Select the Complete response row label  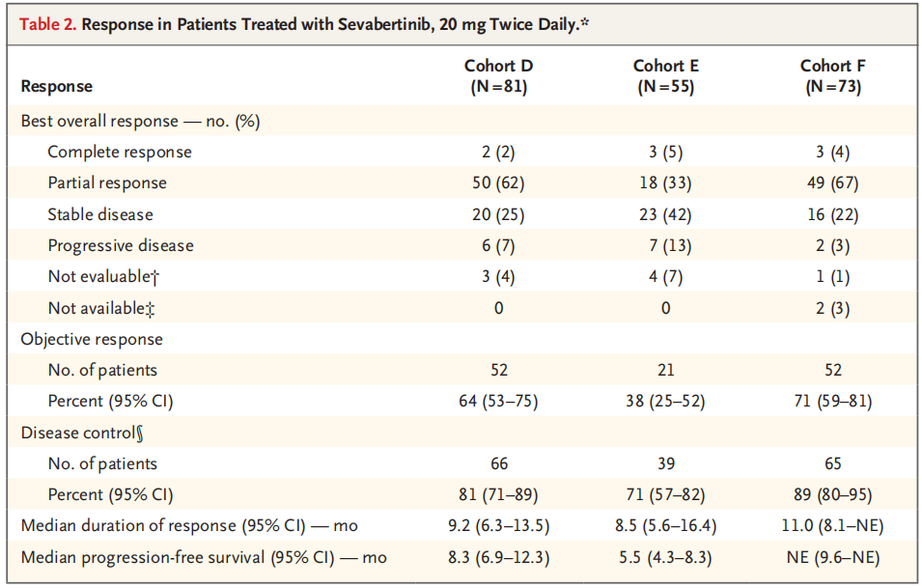coord(120,152)
